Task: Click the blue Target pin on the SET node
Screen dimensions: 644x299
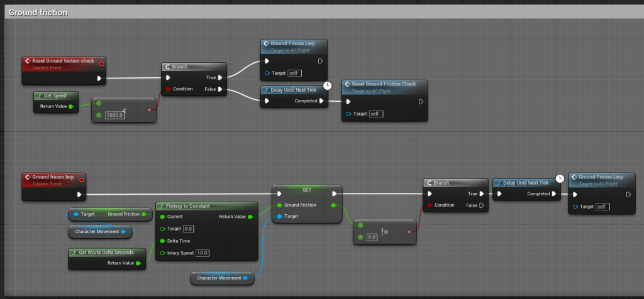Action: pos(279,216)
